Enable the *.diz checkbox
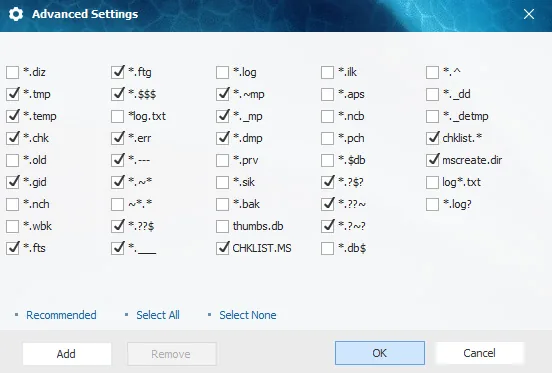 13,72
